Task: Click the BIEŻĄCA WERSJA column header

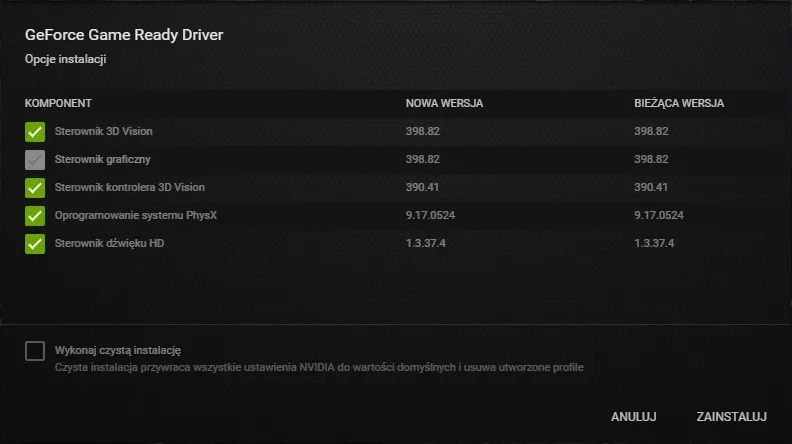Action: click(679, 103)
